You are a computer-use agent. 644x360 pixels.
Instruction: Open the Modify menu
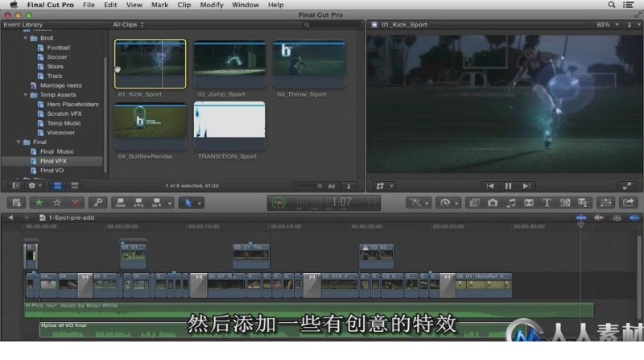(212, 5)
